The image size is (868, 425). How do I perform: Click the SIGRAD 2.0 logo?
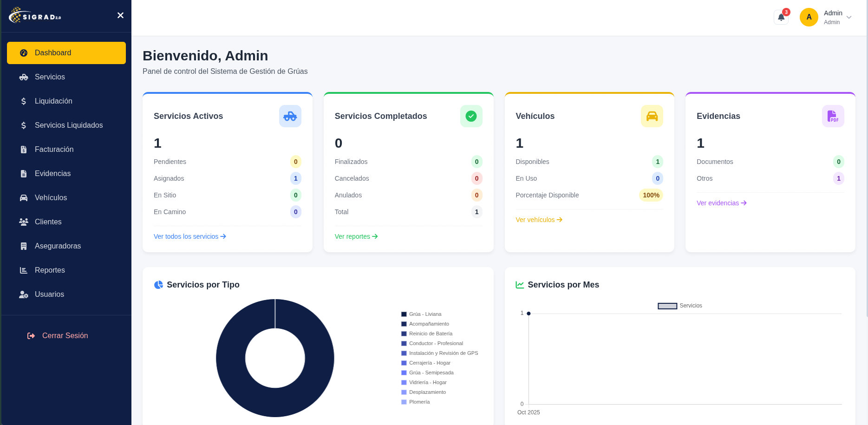point(35,15)
